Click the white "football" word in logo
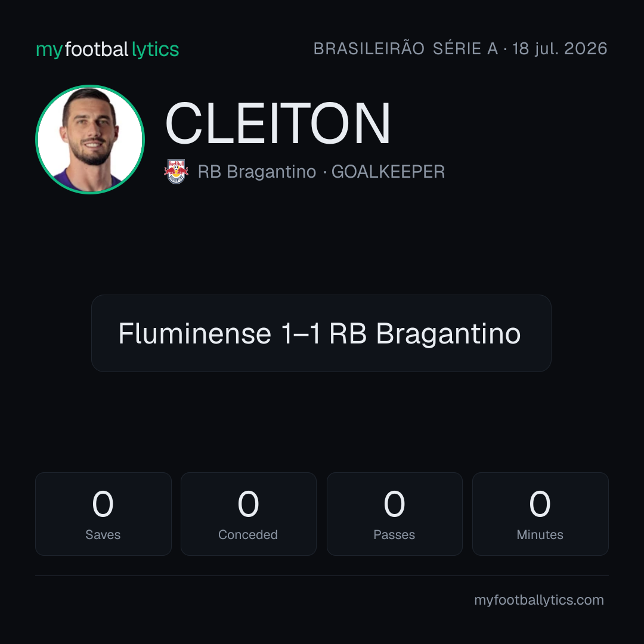Image resolution: width=644 pixels, height=644 pixels. click(x=97, y=49)
